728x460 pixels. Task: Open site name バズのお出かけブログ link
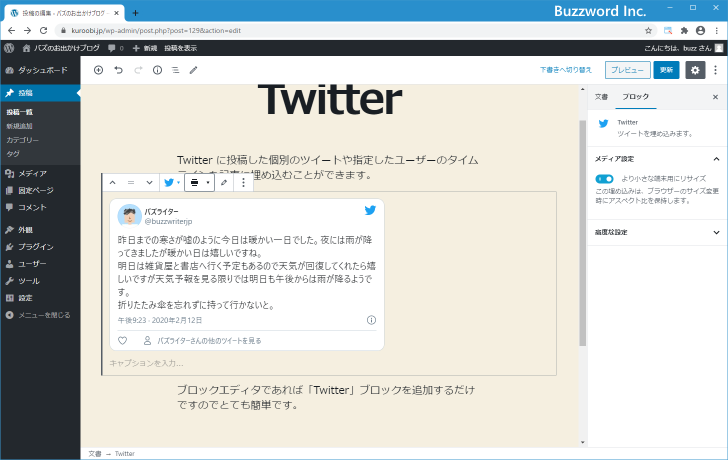[x=61, y=48]
